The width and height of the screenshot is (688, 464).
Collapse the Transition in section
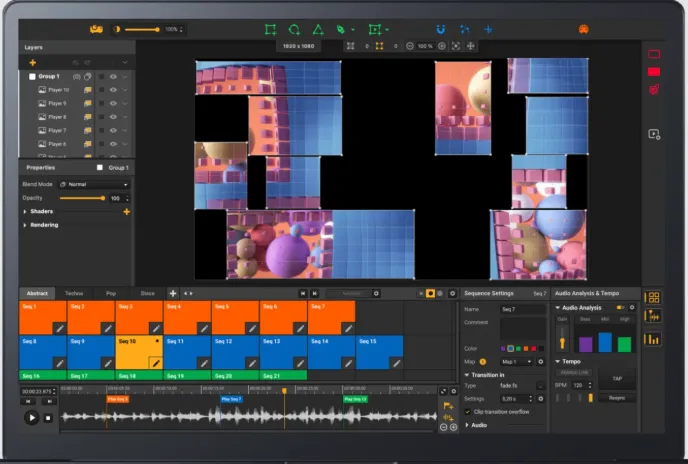(467, 375)
